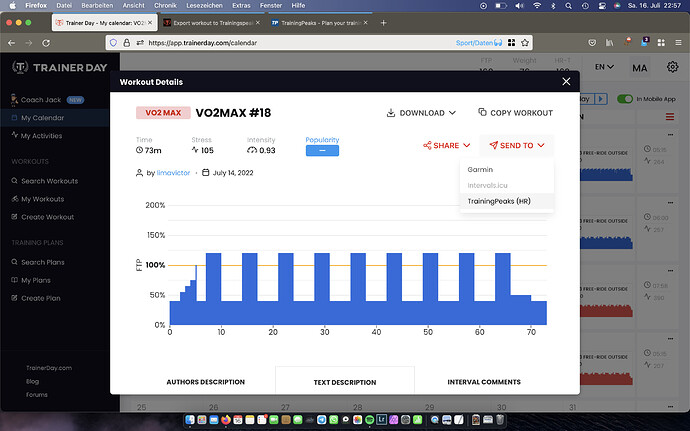Click the calendar next arrow button

(x=601, y=99)
